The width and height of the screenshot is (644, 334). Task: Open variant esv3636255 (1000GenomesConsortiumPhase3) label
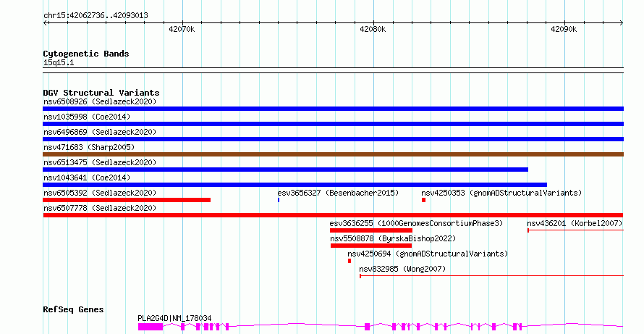(416, 223)
